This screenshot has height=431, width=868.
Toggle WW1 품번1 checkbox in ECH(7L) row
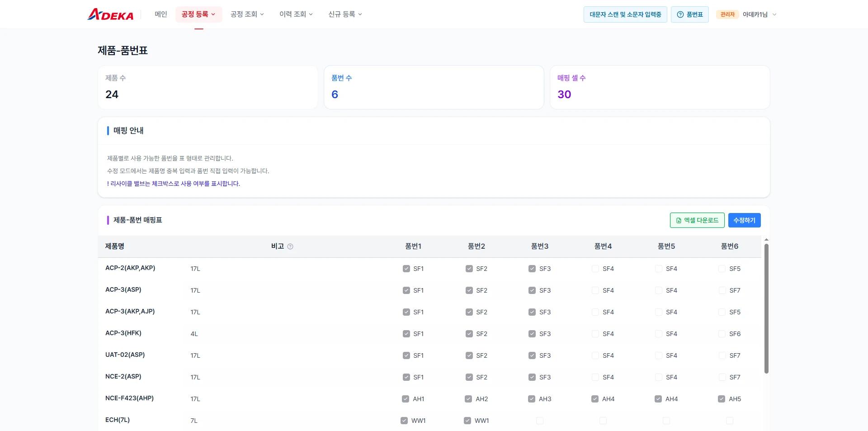pyautogui.click(x=404, y=421)
